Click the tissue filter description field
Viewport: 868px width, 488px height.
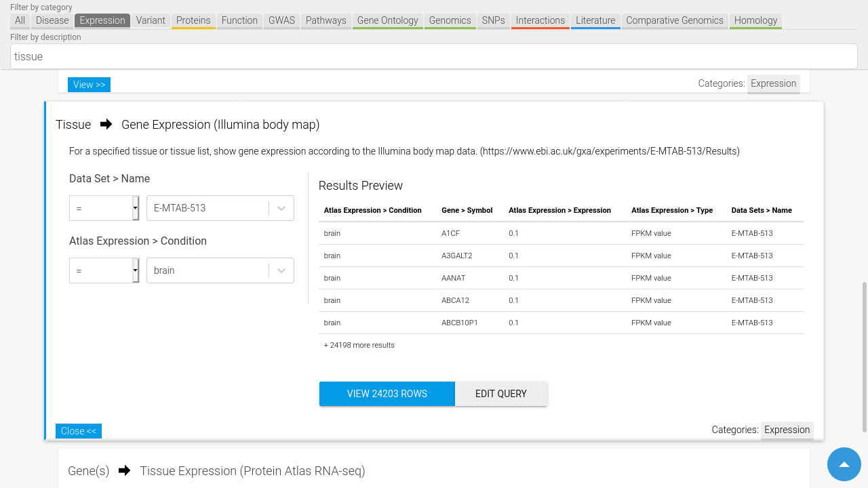434,56
